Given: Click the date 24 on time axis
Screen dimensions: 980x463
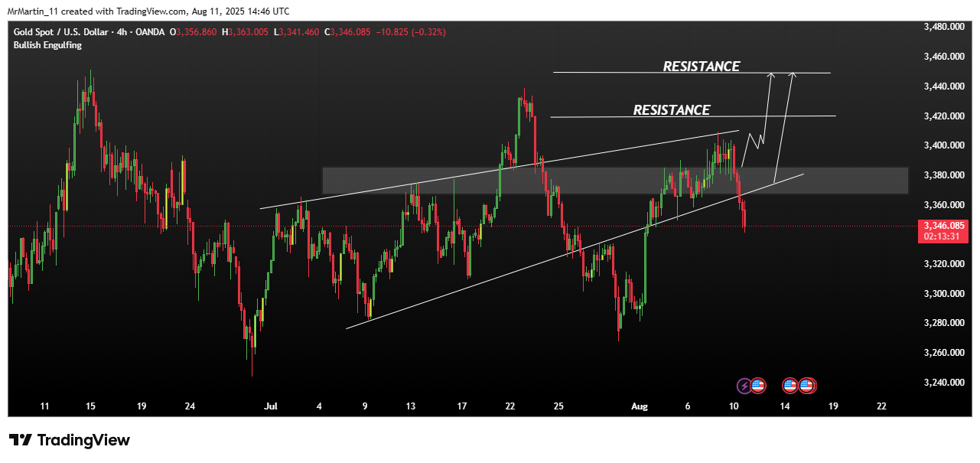Looking at the screenshot, I should 190,406.
